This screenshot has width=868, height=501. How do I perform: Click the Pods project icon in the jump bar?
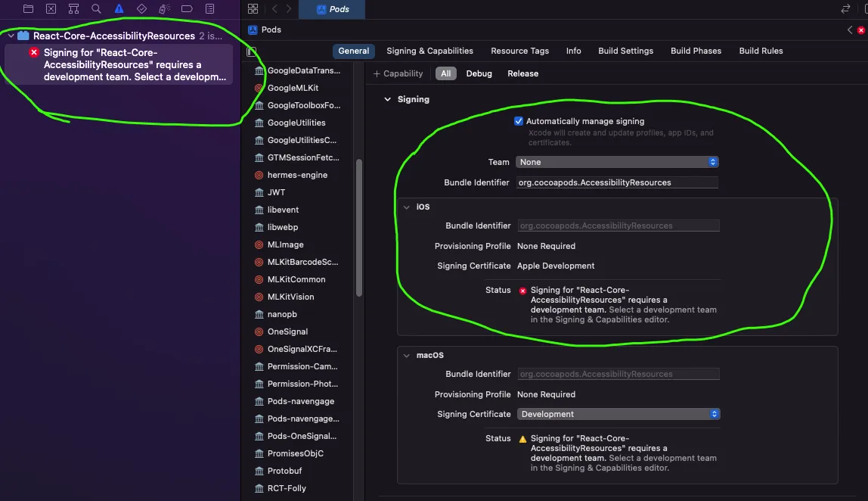pos(253,30)
